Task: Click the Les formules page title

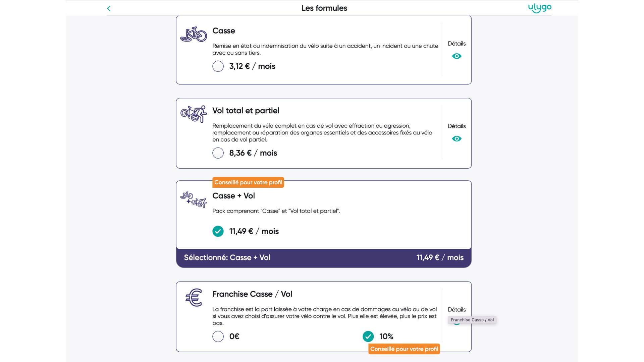Action: click(324, 8)
